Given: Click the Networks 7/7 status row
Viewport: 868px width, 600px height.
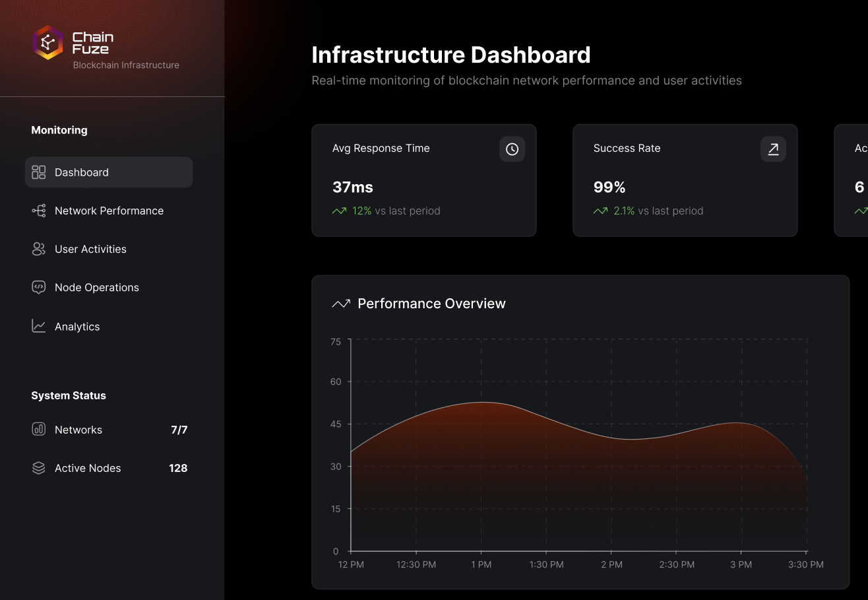Looking at the screenshot, I should 109,430.
